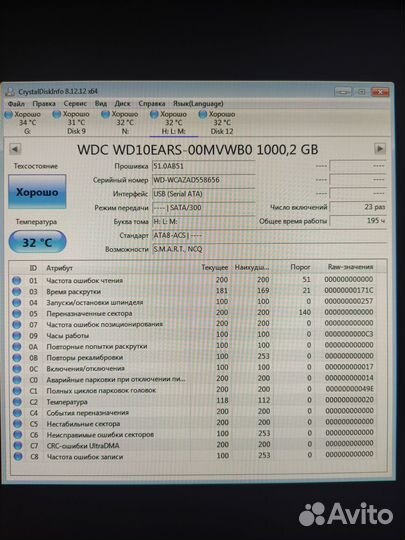The height and width of the screenshot is (540, 405).
Task: Click total hours field 195 ч
Action: [358, 221]
